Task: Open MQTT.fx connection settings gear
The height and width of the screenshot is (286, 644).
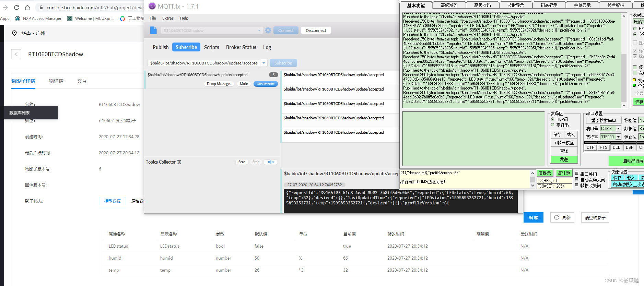Action: (268, 30)
